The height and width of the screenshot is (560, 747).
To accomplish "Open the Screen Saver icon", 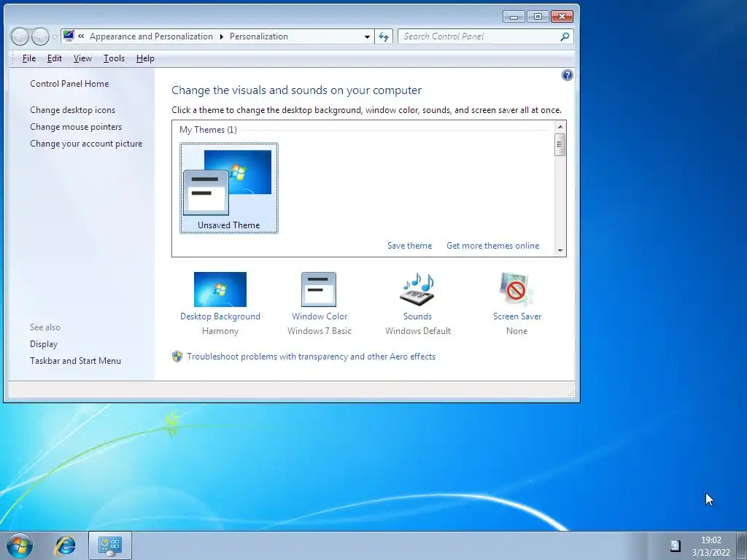I will tap(516, 289).
